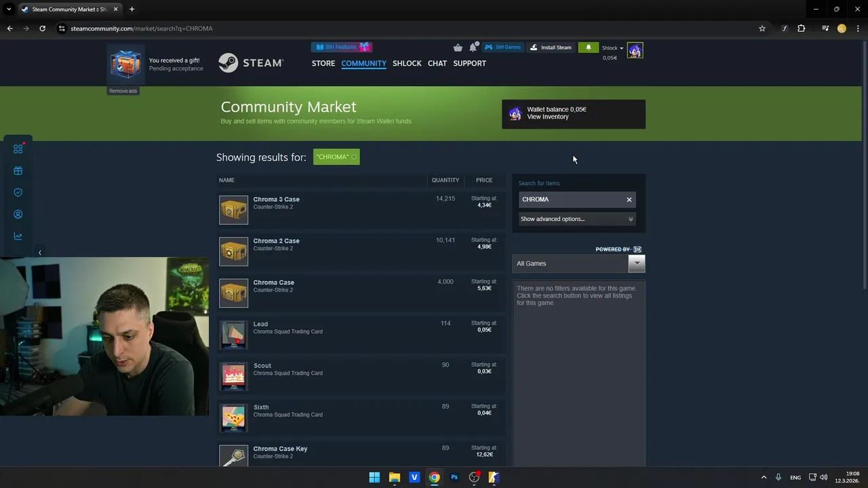Click the SIH Games button
868x488 pixels.
click(x=502, y=47)
